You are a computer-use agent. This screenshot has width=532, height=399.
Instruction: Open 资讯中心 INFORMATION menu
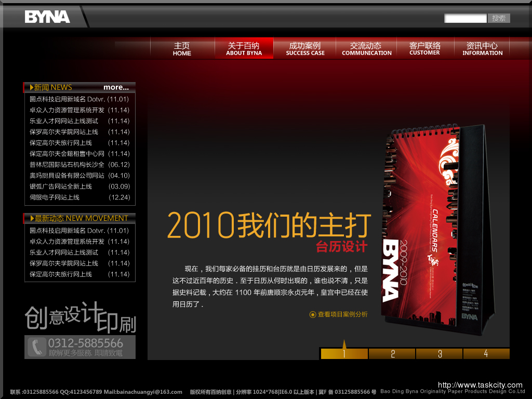tap(482, 49)
